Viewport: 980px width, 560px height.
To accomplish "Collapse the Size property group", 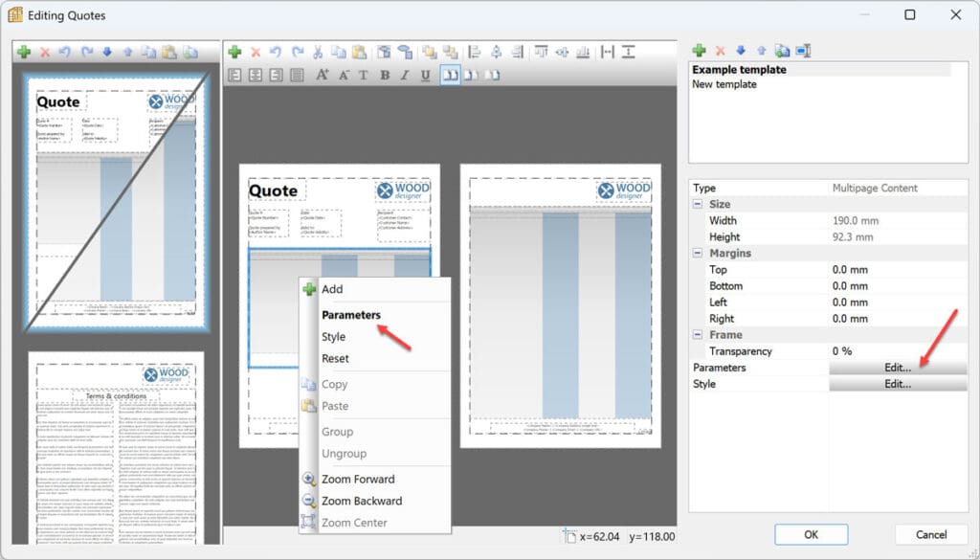I will 698,204.
